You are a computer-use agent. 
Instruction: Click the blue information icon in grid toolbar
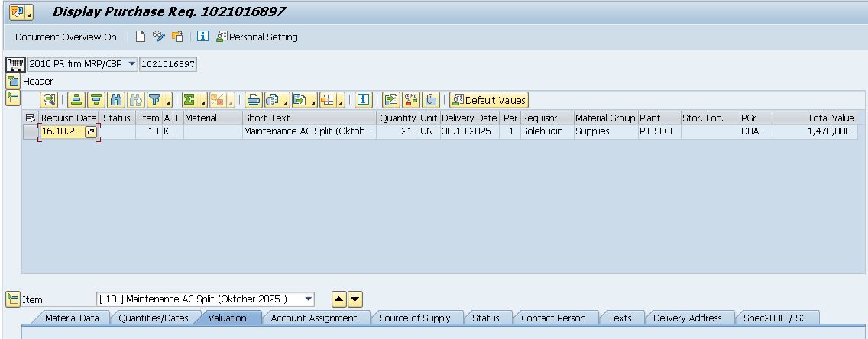pos(364,100)
